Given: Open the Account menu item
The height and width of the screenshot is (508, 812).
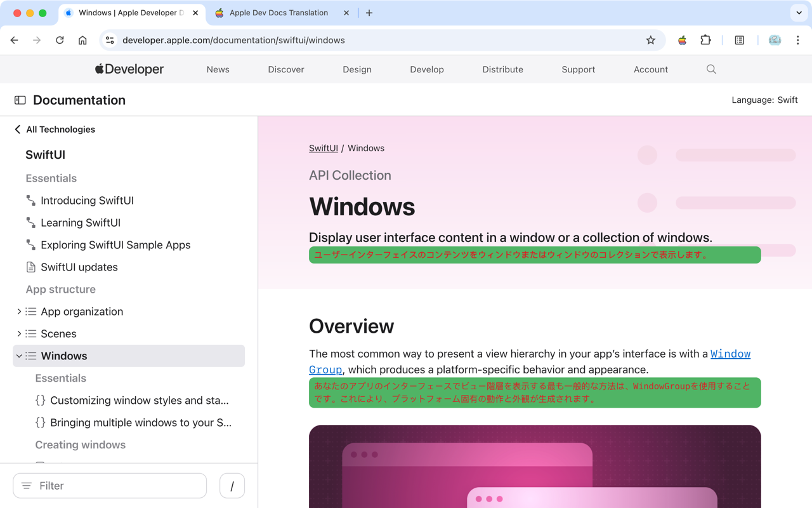Looking at the screenshot, I should [x=651, y=69].
